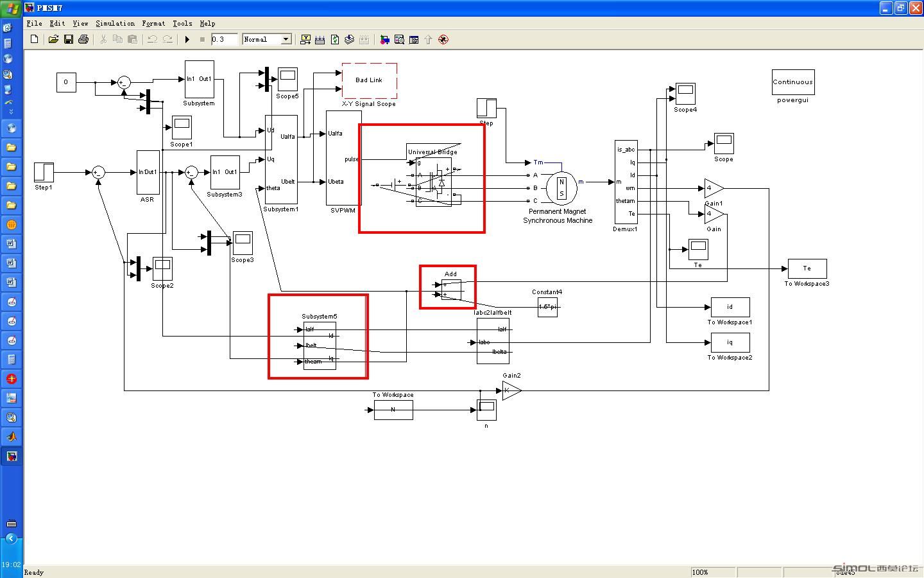Select the powergui Continuous block
The height and width of the screenshot is (578, 924).
coord(793,82)
